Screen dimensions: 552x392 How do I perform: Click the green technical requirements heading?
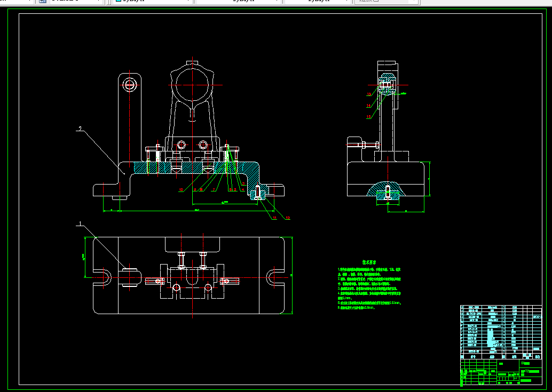point(369,262)
